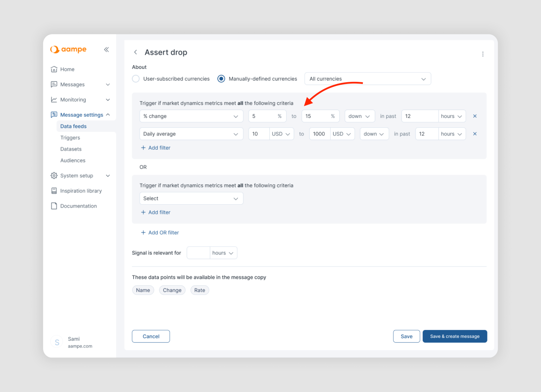The height and width of the screenshot is (392, 541).
Task: Click the Name data point chip
Action: point(143,290)
